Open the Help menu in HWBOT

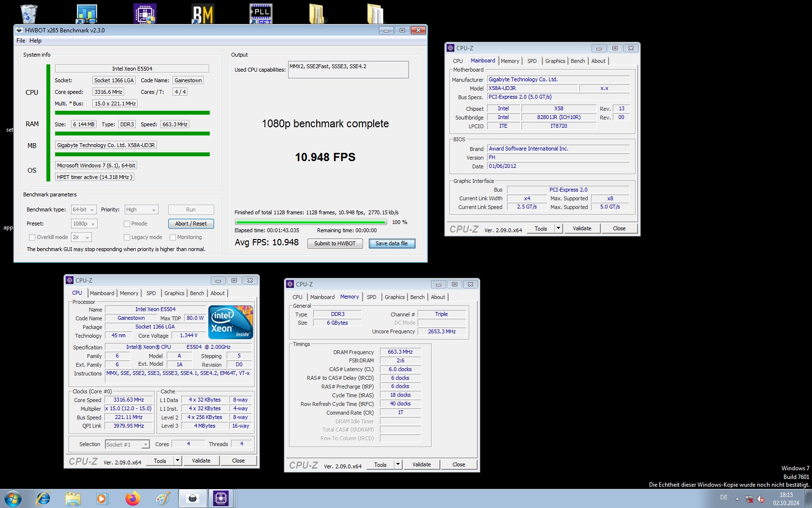coord(35,41)
